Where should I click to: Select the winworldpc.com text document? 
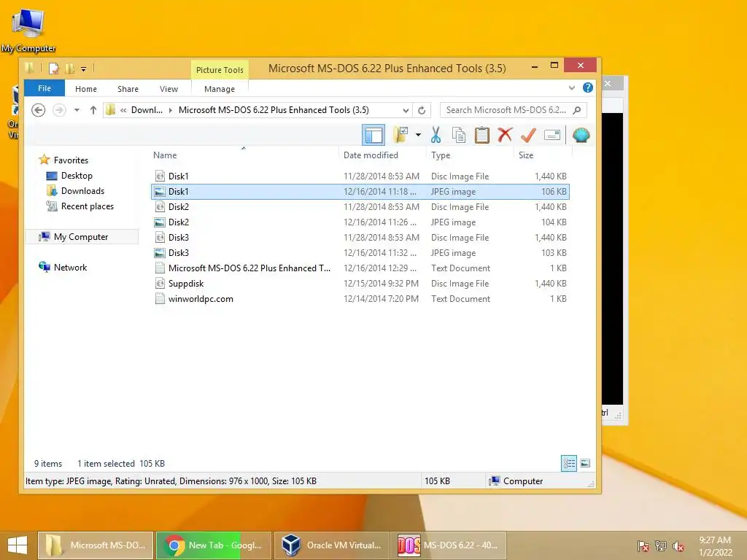360,298
